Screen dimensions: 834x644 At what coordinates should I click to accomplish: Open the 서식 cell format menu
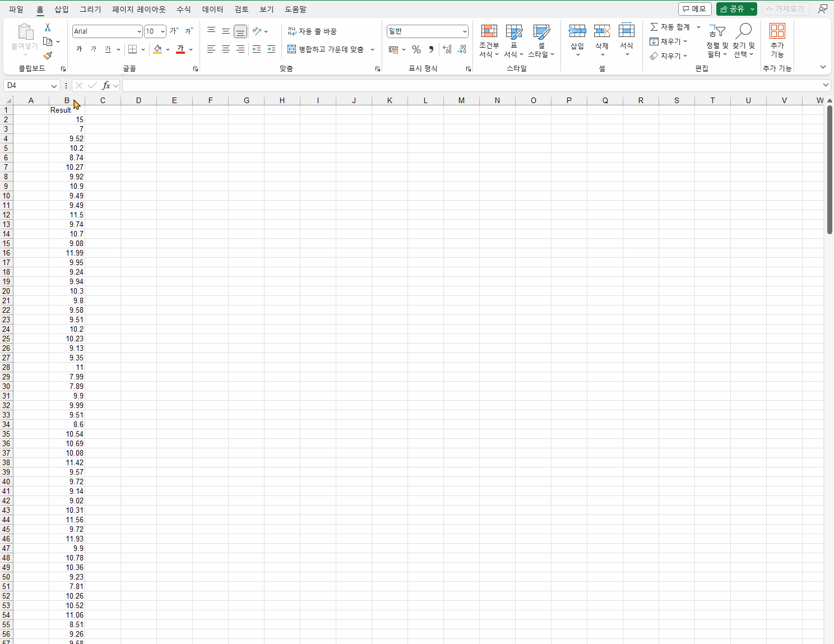[627, 40]
